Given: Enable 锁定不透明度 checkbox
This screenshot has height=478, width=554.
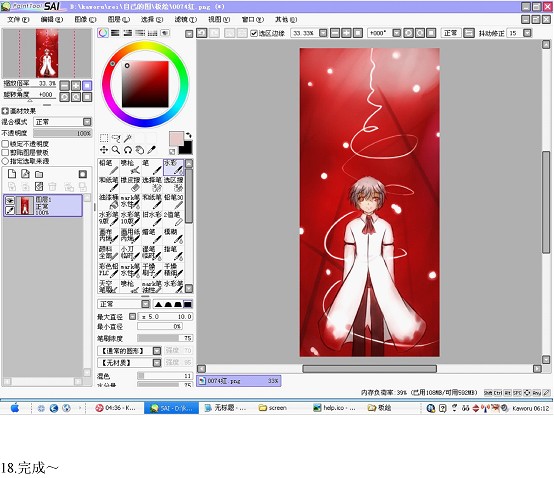Looking at the screenshot, I should (x=5, y=144).
